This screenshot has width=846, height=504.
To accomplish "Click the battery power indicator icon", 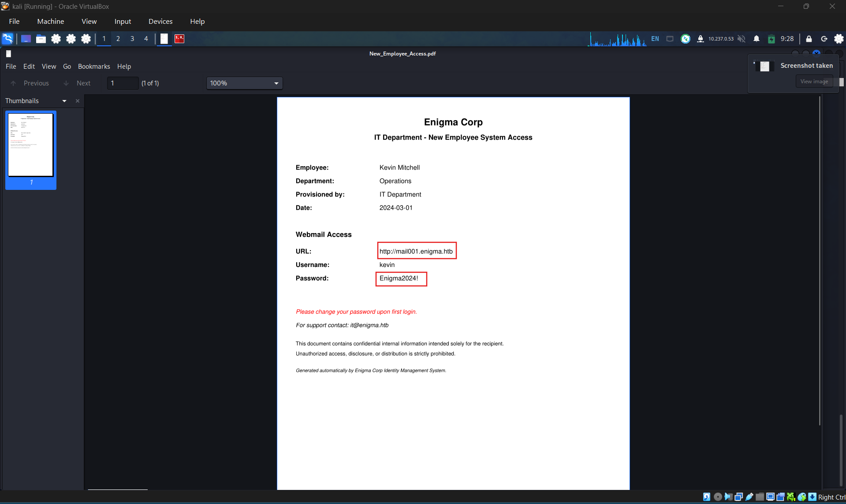I will coord(771,39).
